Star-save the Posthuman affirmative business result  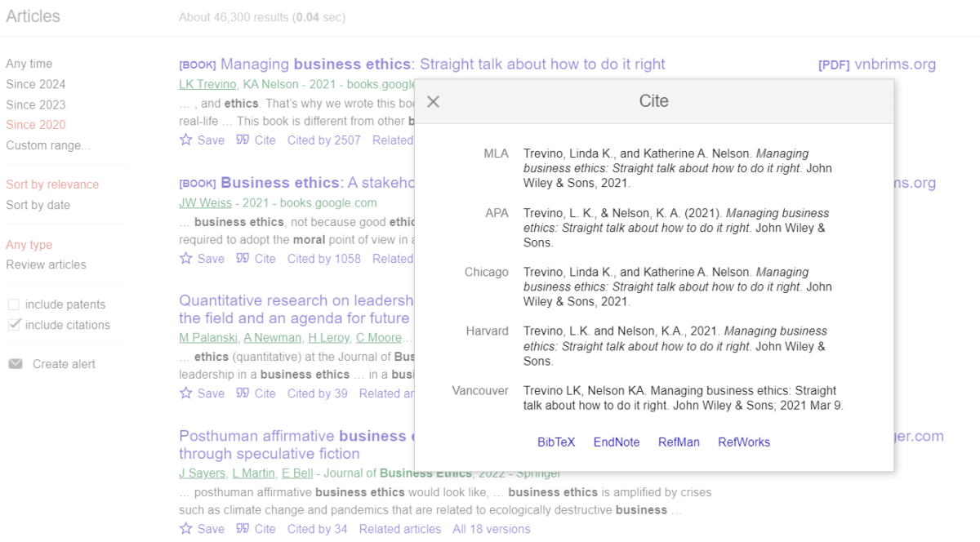click(x=185, y=528)
